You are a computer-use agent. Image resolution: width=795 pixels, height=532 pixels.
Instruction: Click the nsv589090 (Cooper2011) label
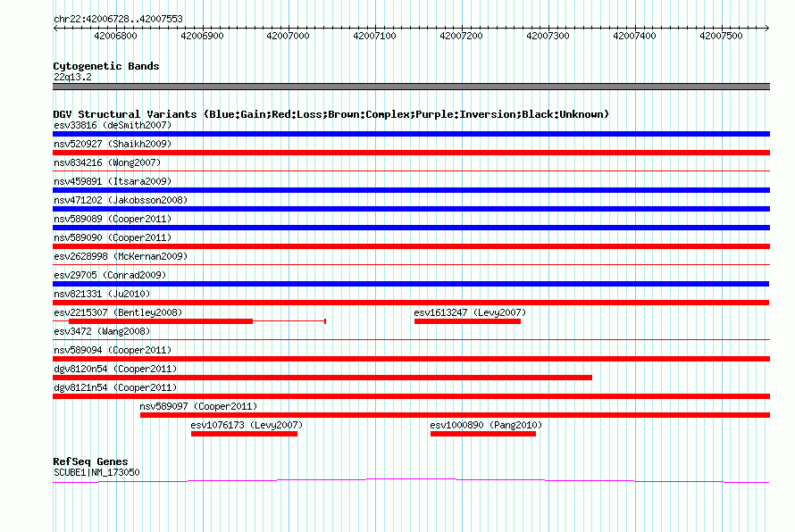coord(113,237)
